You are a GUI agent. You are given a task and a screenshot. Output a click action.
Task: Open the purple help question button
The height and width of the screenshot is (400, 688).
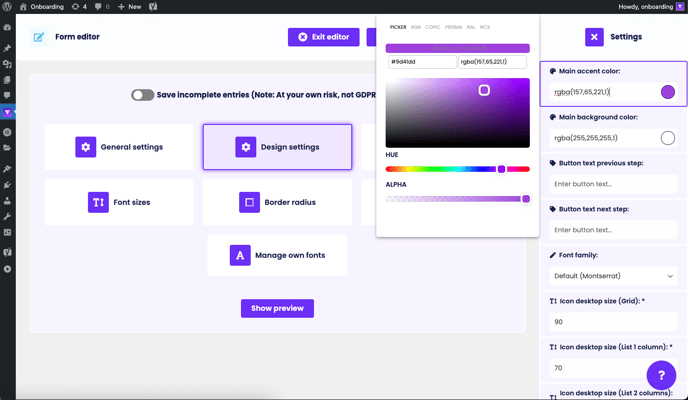coord(661,375)
